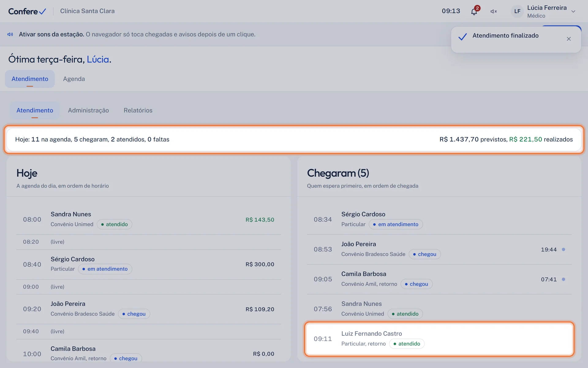
Task: Click the speaker icon in the sound banner
Action: pyautogui.click(x=10, y=34)
